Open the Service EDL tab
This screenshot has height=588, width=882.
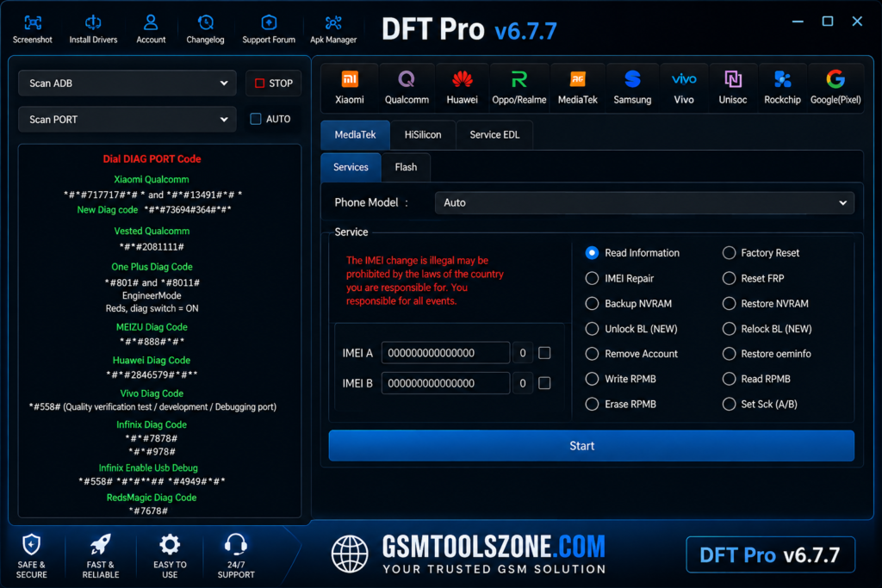pos(494,135)
